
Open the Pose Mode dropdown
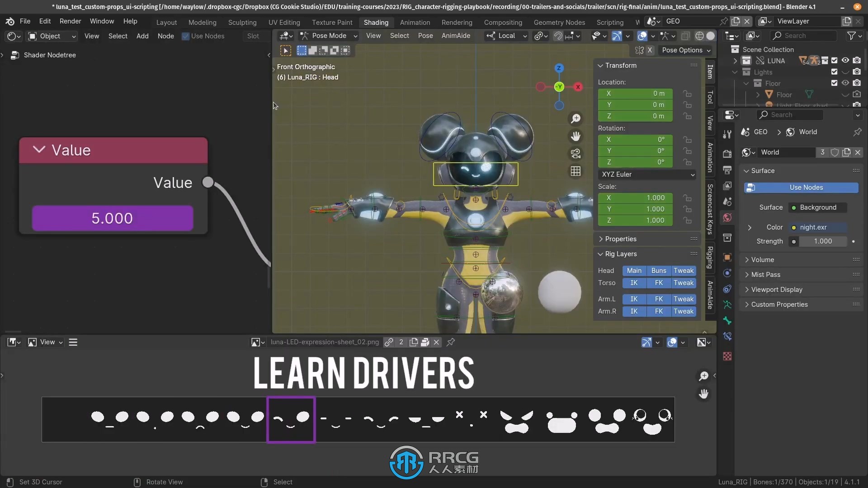(x=329, y=36)
